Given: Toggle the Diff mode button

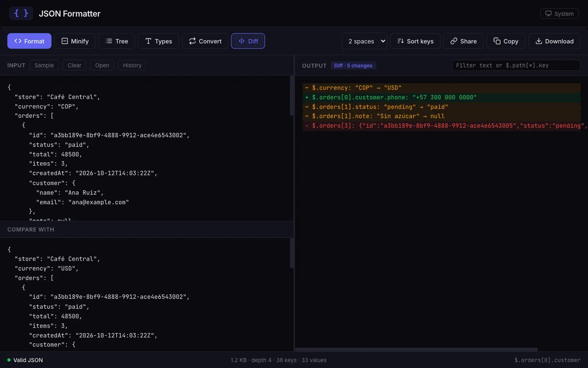Looking at the screenshot, I should coord(248,41).
